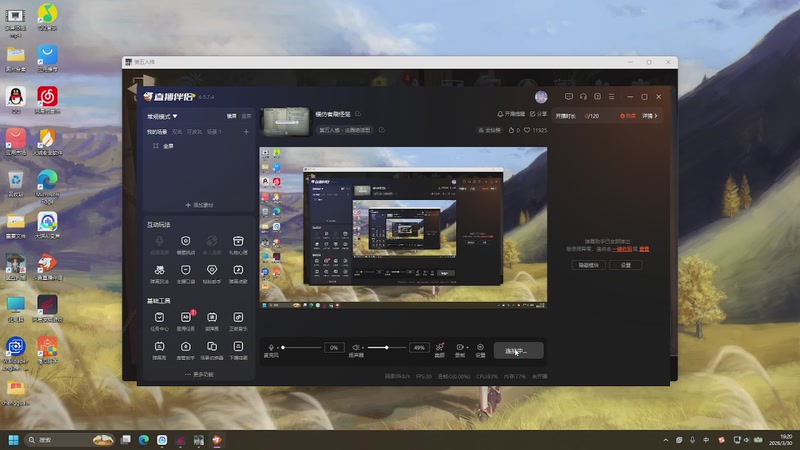Click the speaker volume slider

[x=386, y=347]
